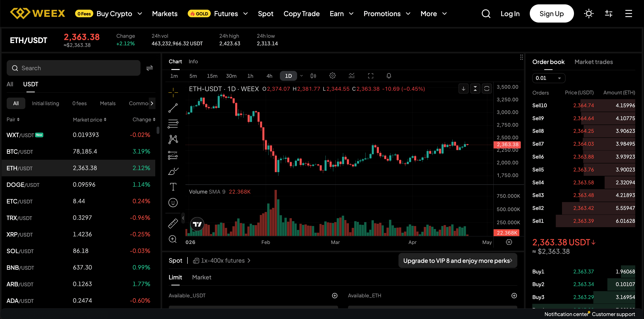The width and height of the screenshot is (644, 319).
Task: Select the crosshair cursor tool
Action: (173, 93)
